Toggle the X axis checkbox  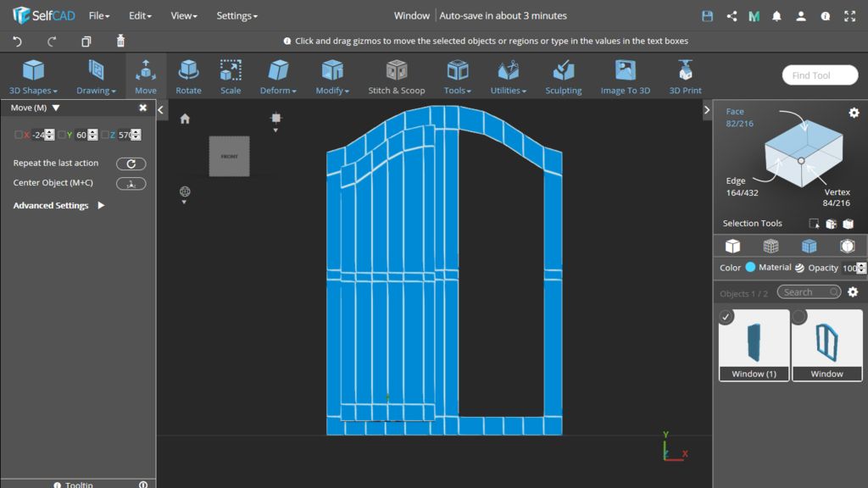[x=19, y=135]
